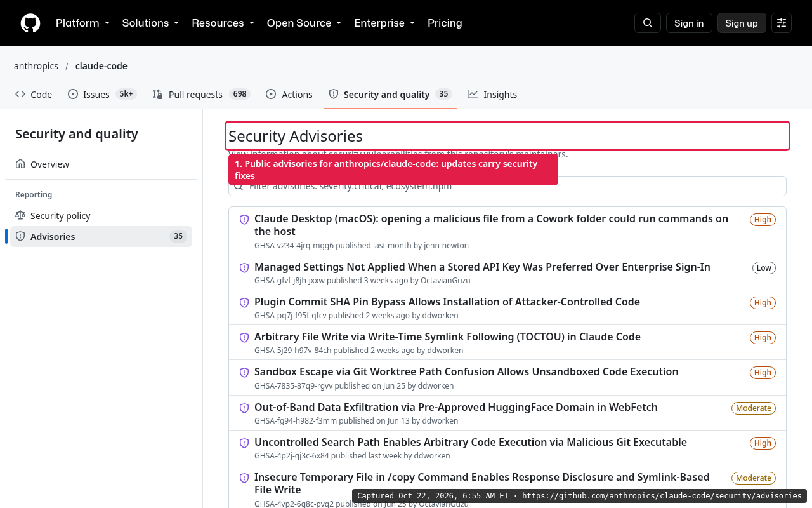
Task: Open the GitHub home logo
Action: [x=30, y=23]
